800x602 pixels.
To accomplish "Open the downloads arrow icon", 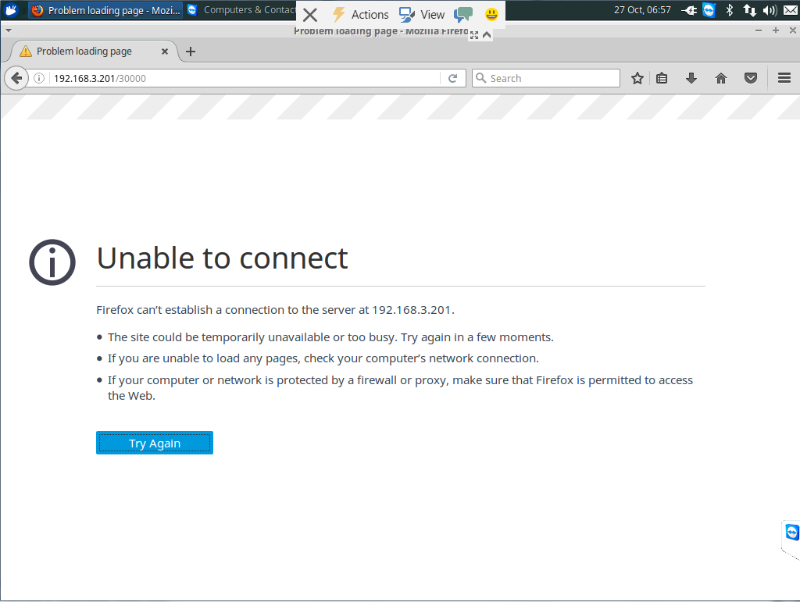I will pyautogui.click(x=691, y=78).
